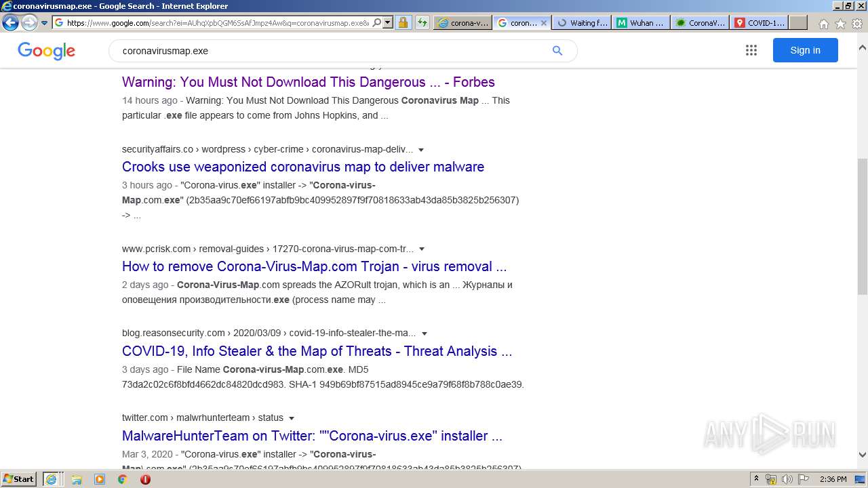Screen dimensions: 868x488
Task: Show hidden system tray icons
Action: click(757, 479)
